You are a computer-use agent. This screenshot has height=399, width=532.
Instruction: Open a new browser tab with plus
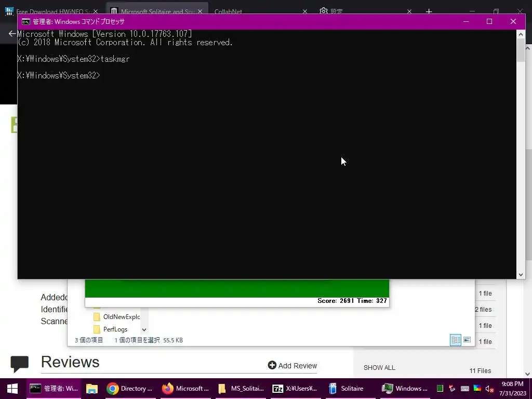[429, 11]
